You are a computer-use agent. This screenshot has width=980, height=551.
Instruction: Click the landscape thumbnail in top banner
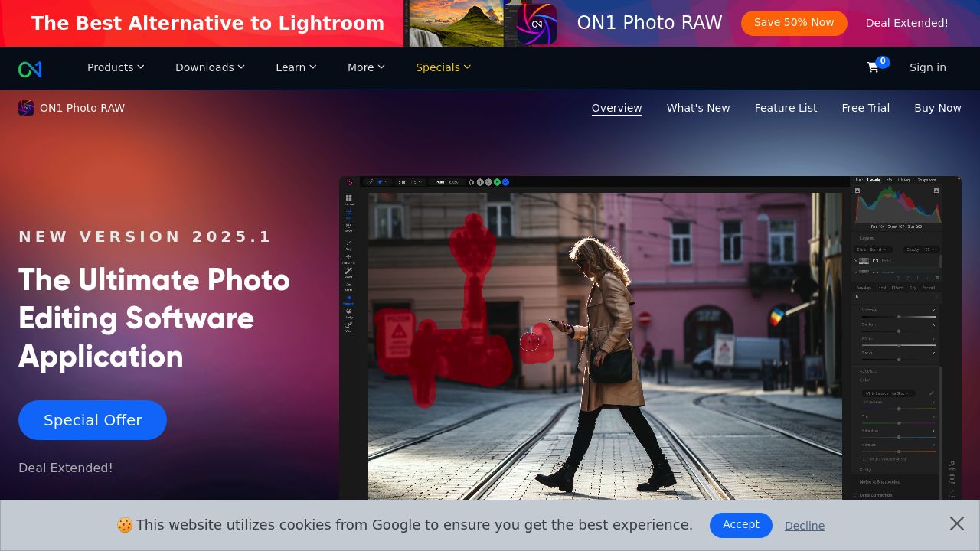[456, 24]
